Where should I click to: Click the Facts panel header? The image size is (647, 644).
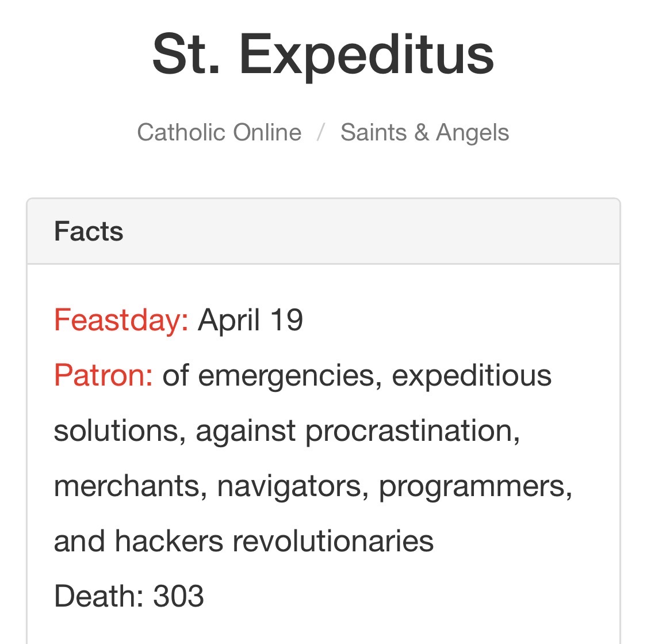[x=89, y=231]
